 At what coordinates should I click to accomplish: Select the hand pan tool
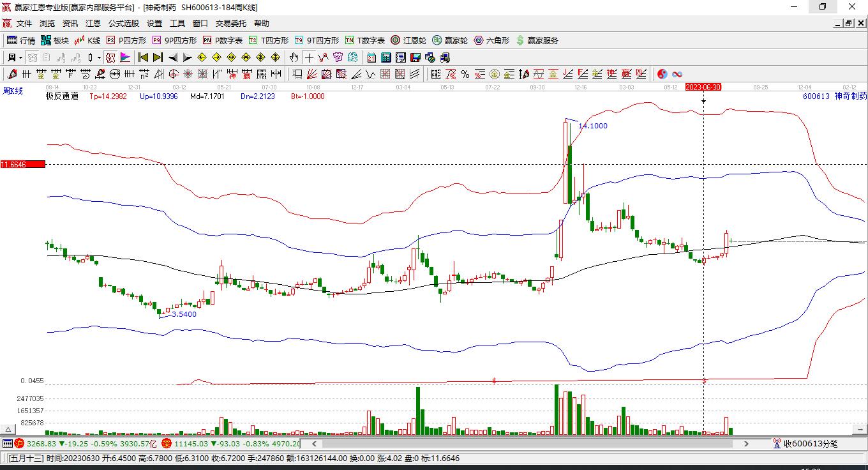[294, 57]
